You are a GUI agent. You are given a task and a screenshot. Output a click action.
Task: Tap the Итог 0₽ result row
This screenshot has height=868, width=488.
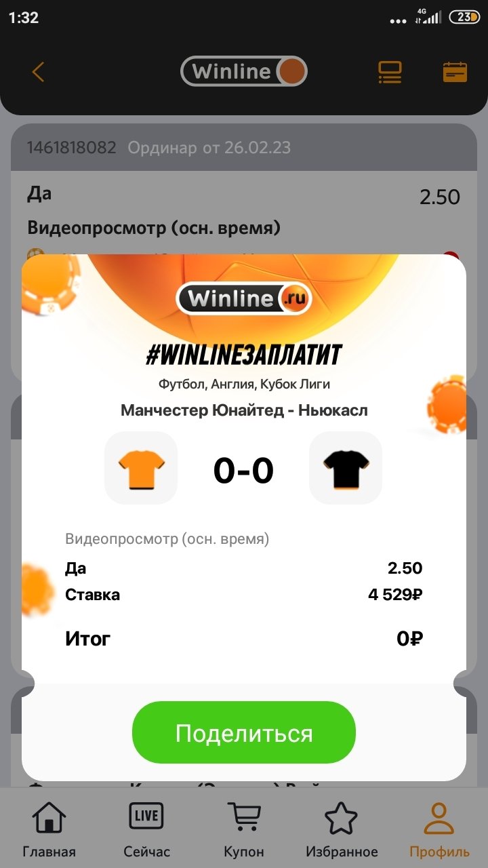point(244,638)
